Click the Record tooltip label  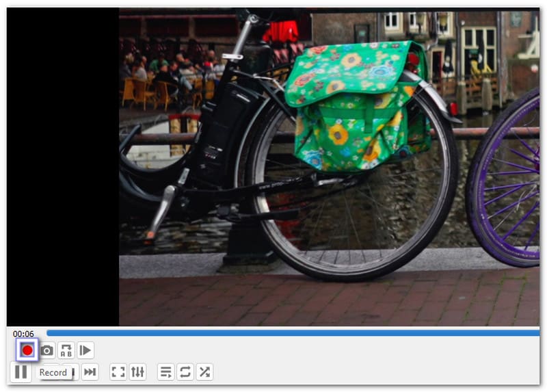(x=53, y=373)
